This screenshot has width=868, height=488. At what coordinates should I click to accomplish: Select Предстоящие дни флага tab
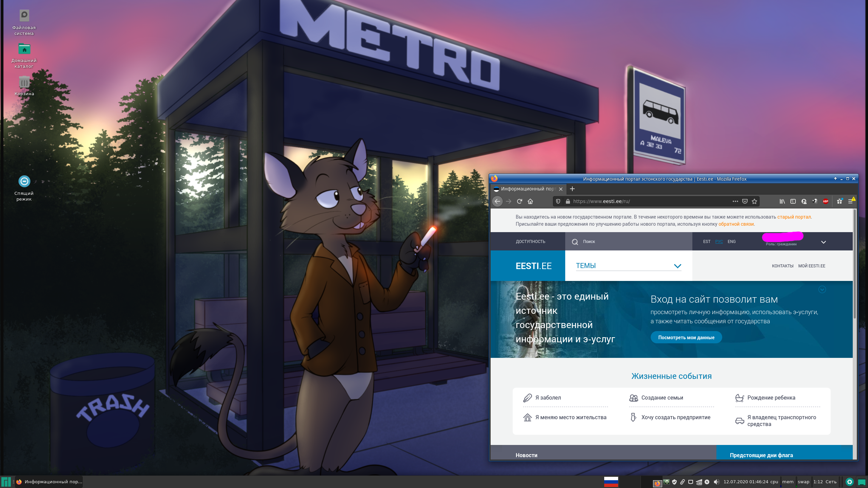pyautogui.click(x=762, y=455)
